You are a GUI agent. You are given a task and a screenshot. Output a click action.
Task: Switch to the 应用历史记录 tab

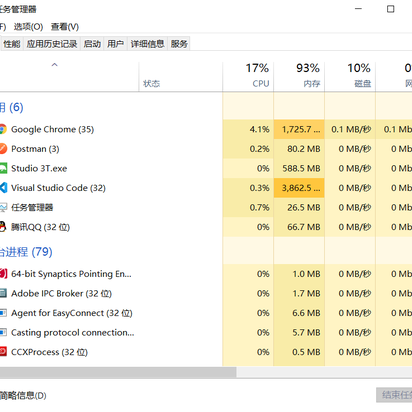[x=52, y=44]
